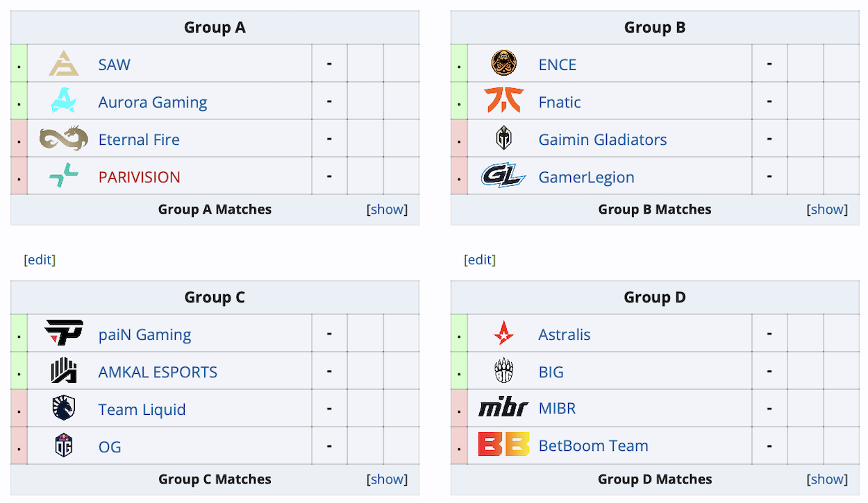Click the Eternal Fire dragon logo
Viewport: 868px width, 503px height.
pos(64,138)
